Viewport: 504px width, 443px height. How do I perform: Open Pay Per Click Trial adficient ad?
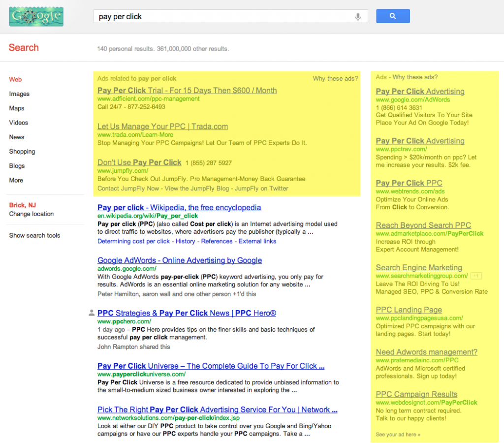click(x=187, y=91)
